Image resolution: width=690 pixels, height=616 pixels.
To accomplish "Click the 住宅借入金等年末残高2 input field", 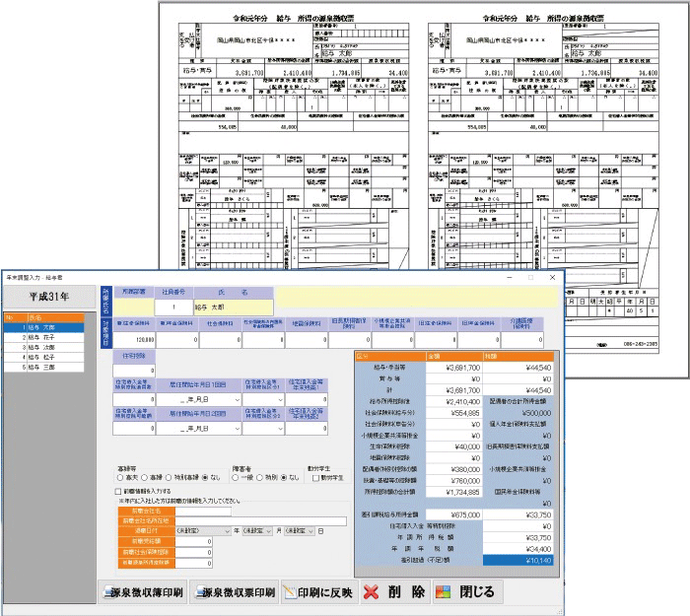I will click(307, 429).
